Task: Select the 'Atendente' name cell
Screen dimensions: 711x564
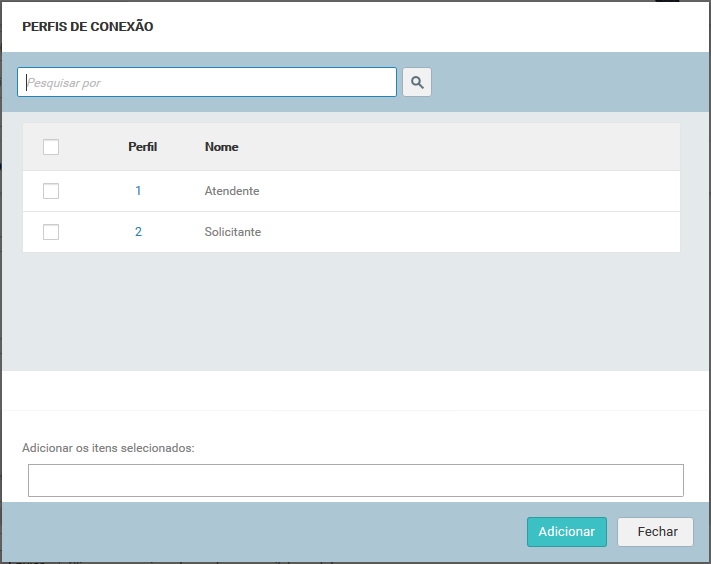Action: coord(232,191)
